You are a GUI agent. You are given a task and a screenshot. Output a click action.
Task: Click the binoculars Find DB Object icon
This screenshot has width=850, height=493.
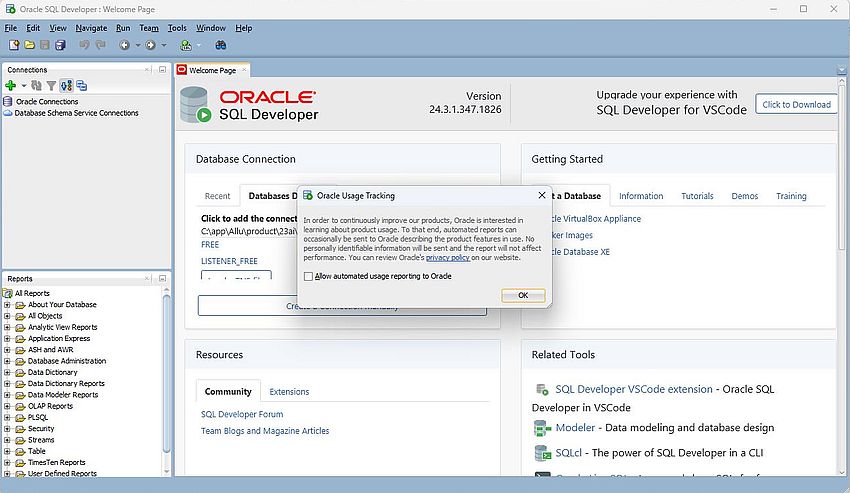(x=220, y=45)
